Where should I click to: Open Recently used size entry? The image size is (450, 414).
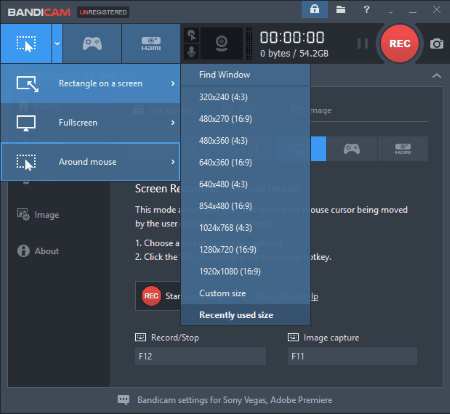pyautogui.click(x=245, y=315)
